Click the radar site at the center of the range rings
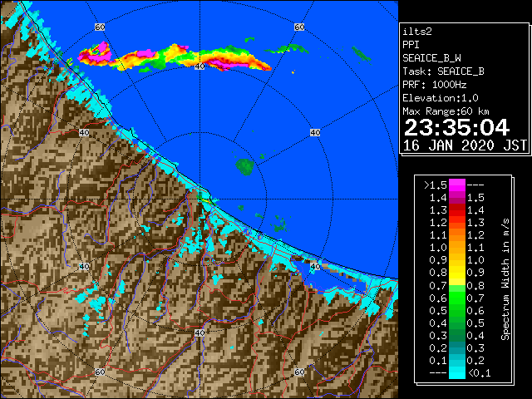Screen dimensions: 532x399 pyautogui.click(x=199, y=199)
